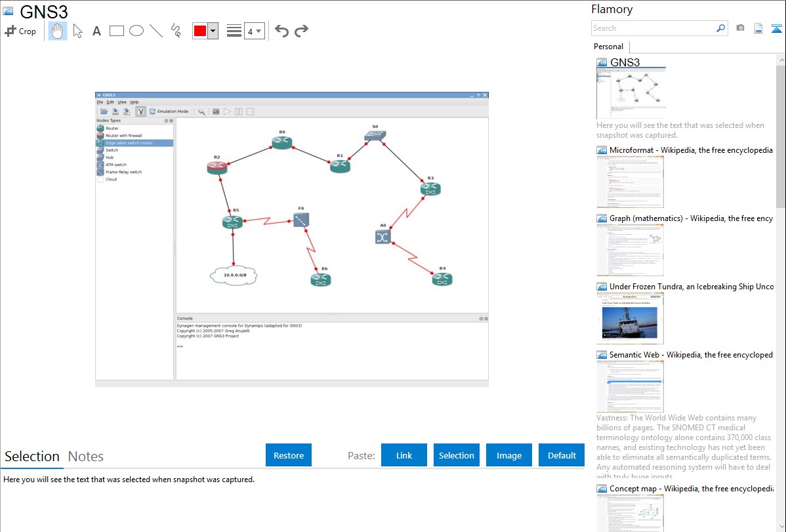Screen dimensions: 786x532
Task: Click the stop button in GNS3 toolbar
Action: click(250, 112)
